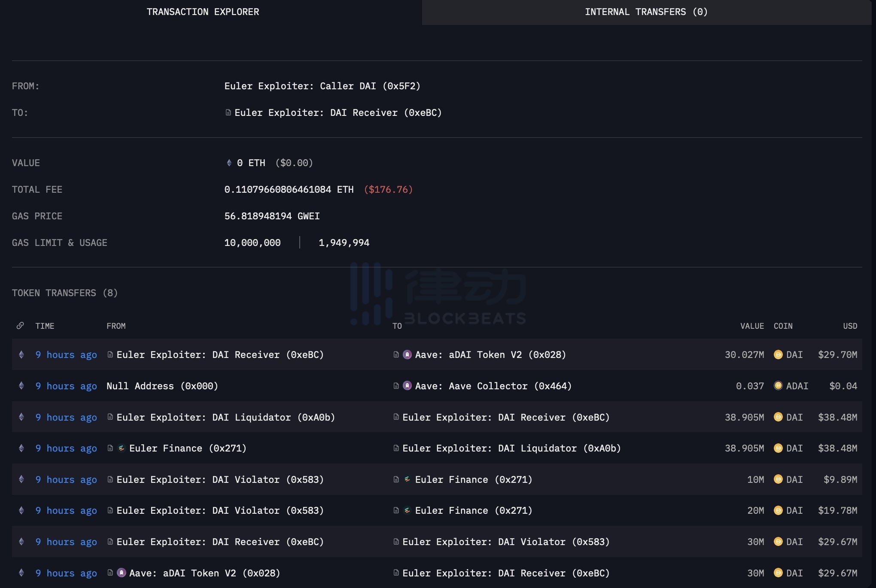Click contract icon beside DAI Receiver in TO field
The height and width of the screenshot is (588, 876).
(x=228, y=112)
